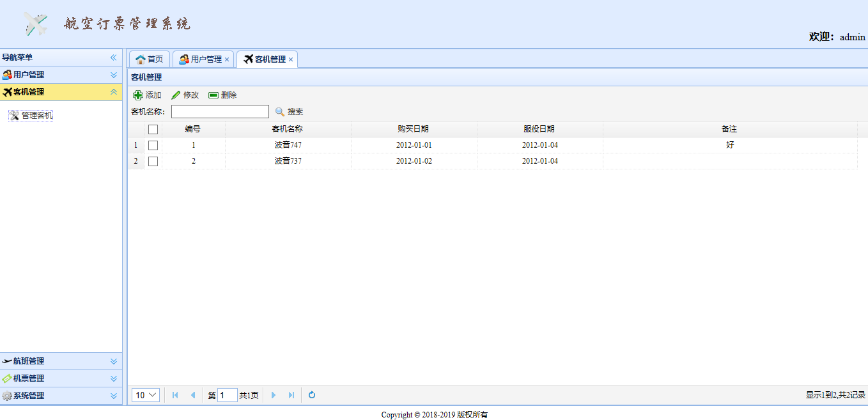This screenshot has height=420, width=868.
Task: Click the page number input box
Action: [x=228, y=395]
